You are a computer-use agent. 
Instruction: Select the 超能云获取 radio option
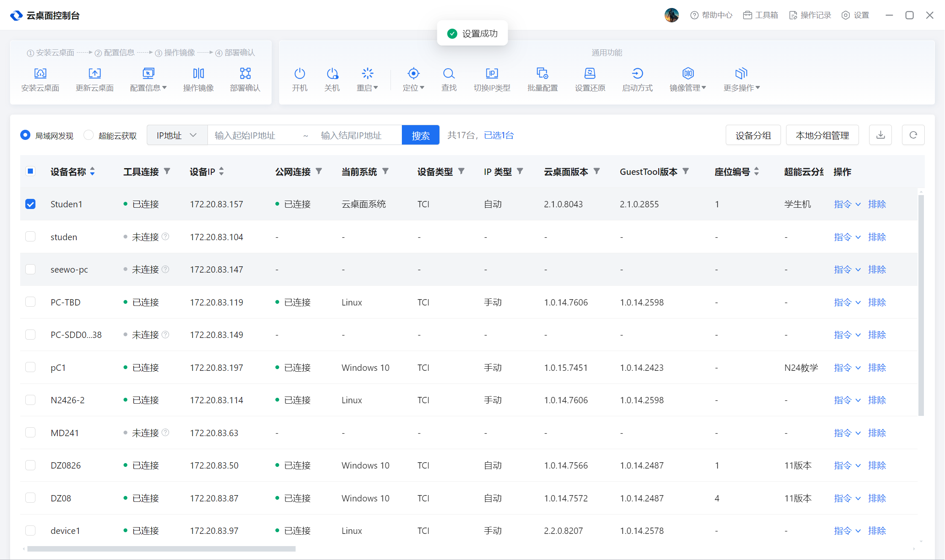[89, 135]
